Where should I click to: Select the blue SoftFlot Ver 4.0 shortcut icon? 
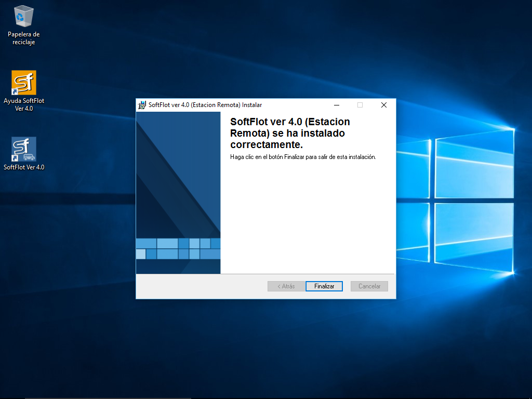click(24, 149)
